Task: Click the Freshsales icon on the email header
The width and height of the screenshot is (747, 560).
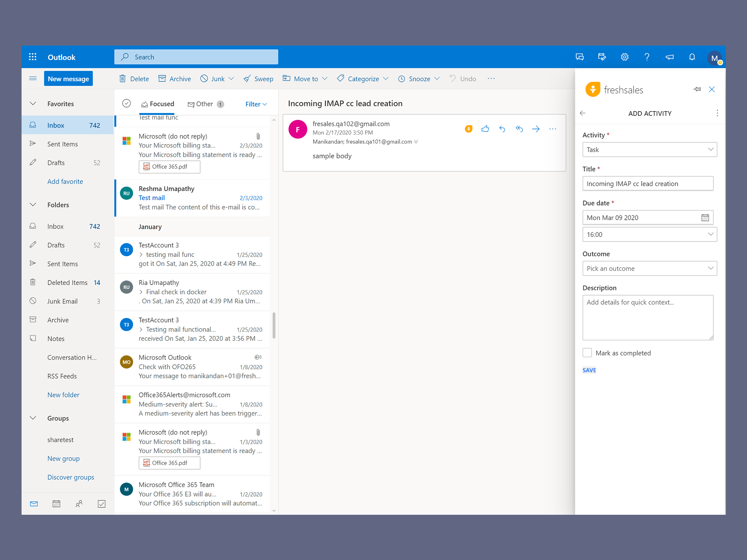Action: (468, 129)
